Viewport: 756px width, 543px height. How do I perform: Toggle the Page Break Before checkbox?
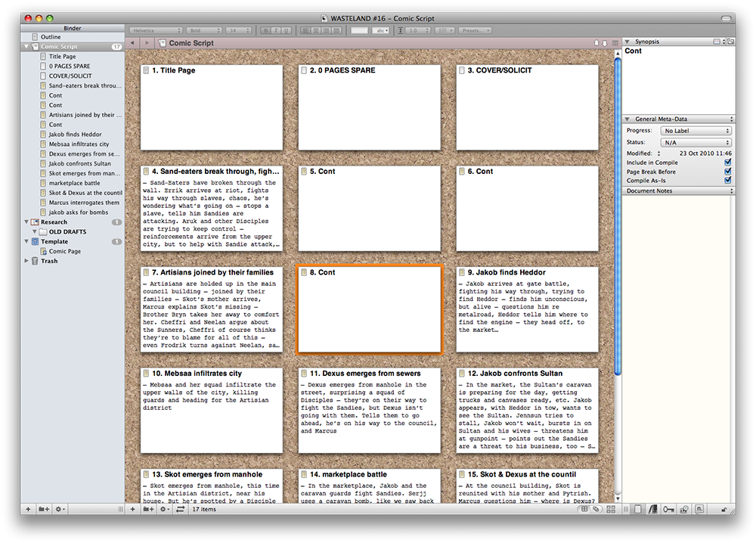pyautogui.click(x=727, y=172)
